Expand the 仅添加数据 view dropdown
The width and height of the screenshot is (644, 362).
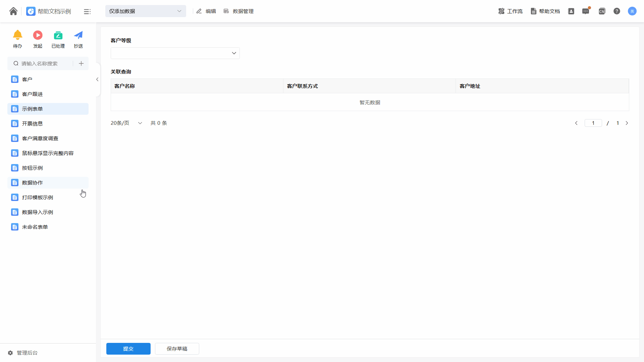click(146, 11)
